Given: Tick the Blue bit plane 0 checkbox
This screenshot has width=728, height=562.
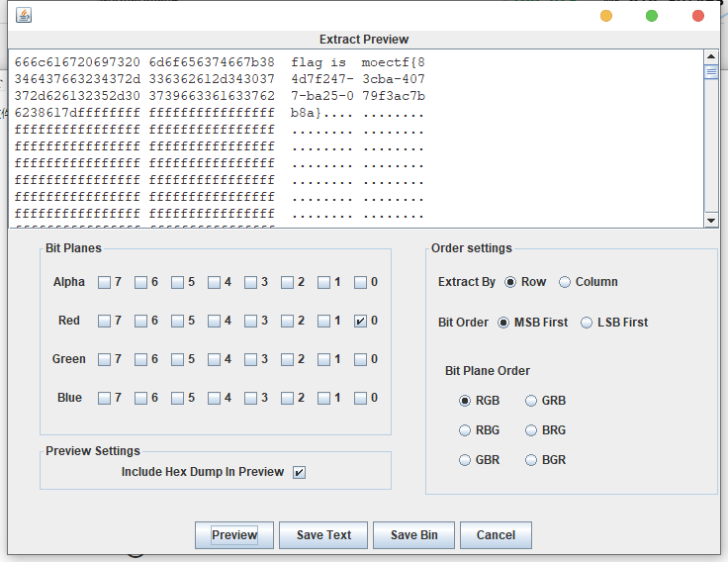Looking at the screenshot, I should pos(361,399).
